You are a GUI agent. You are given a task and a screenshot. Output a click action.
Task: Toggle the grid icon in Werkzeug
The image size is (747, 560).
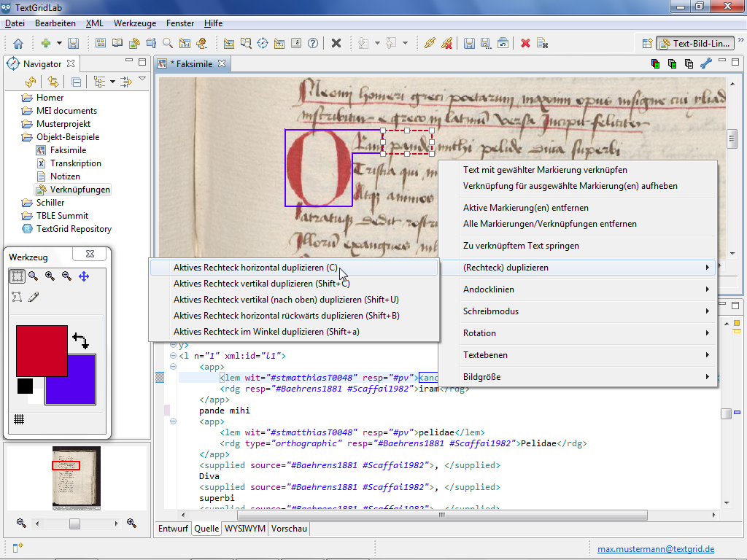pyautogui.click(x=19, y=419)
